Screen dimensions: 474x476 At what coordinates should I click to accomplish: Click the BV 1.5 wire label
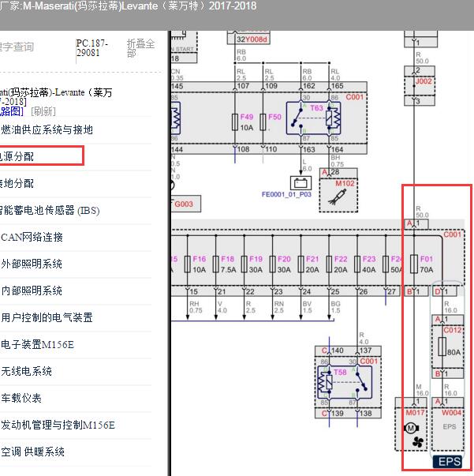tap(307, 307)
